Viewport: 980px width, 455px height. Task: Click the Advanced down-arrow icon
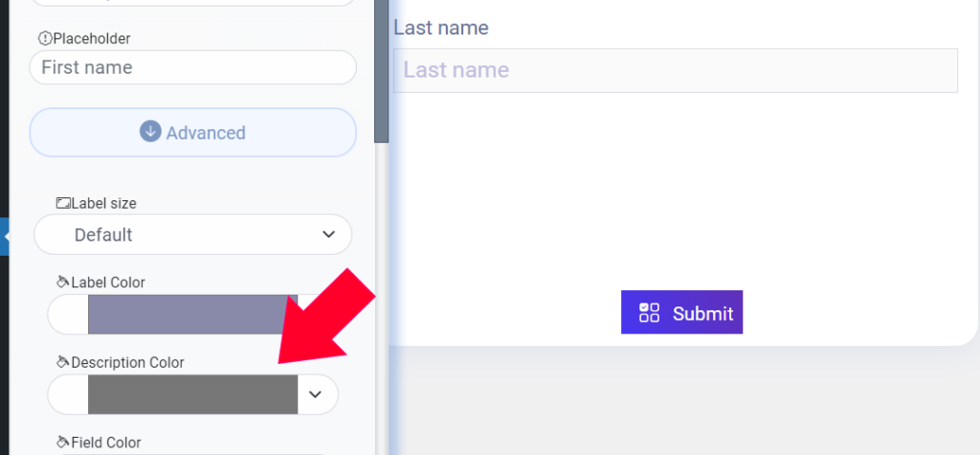click(150, 132)
